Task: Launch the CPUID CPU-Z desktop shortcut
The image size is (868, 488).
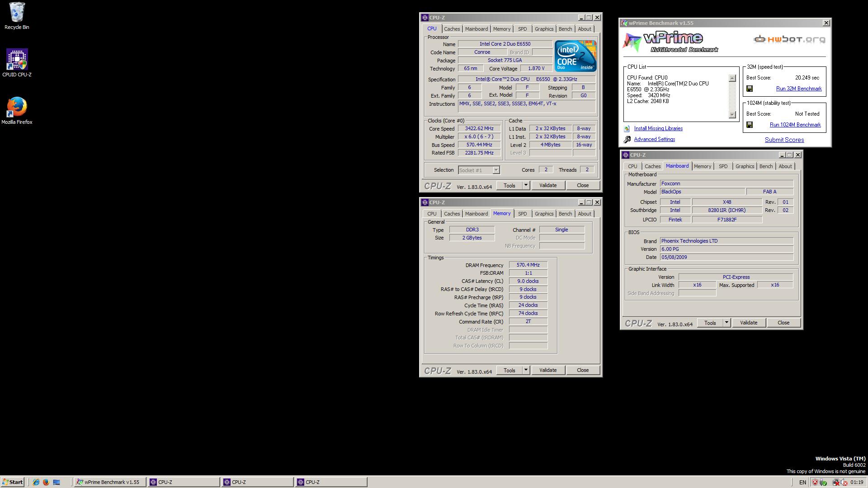Action: [17, 63]
